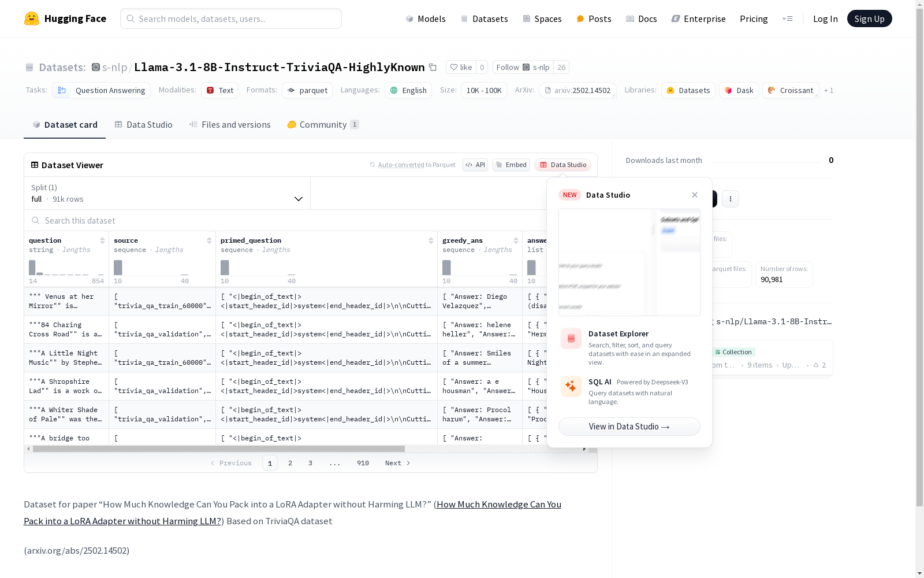The image size is (924, 578).
Task: Click the source length histogram
Action: coord(151,268)
